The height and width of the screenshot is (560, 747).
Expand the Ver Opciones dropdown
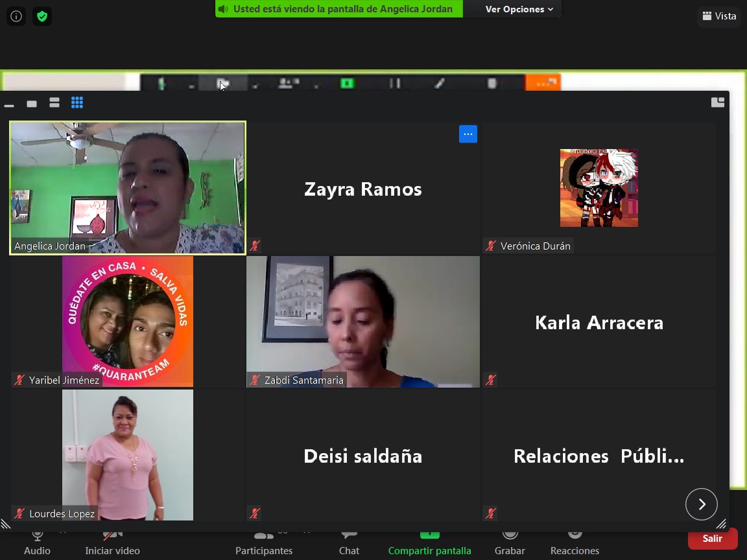(519, 9)
